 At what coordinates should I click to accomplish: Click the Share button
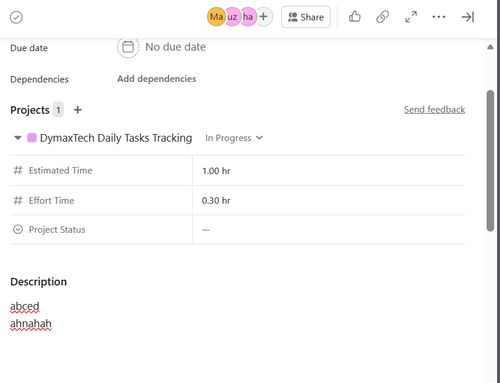[306, 17]
